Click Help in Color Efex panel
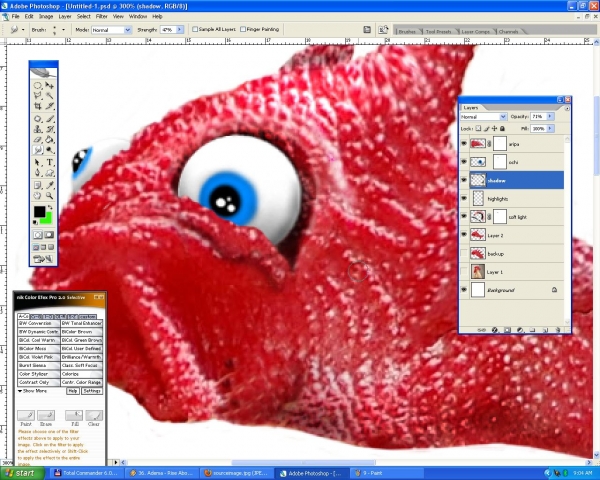Screen dimensions: 600x480 pos(73,391)
